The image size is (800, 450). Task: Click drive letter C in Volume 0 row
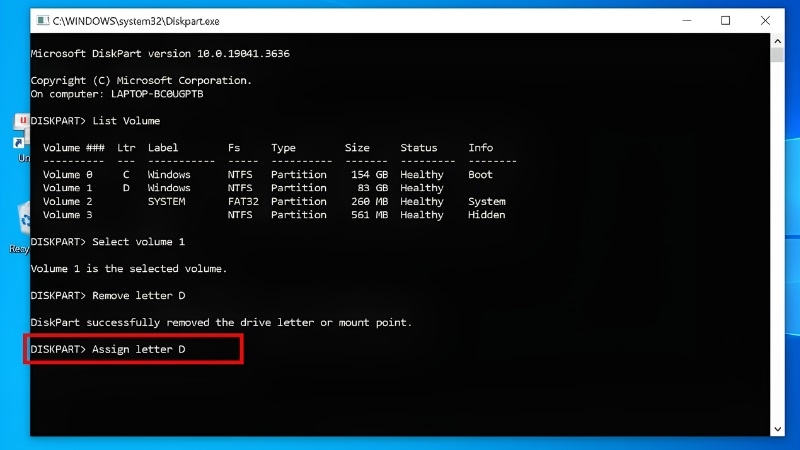coord(126,174)
